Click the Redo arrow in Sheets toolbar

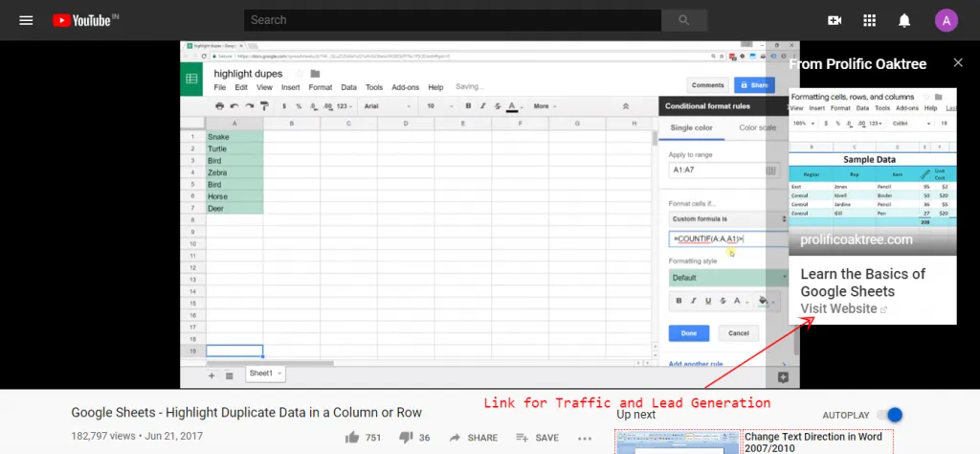(250, 106)
